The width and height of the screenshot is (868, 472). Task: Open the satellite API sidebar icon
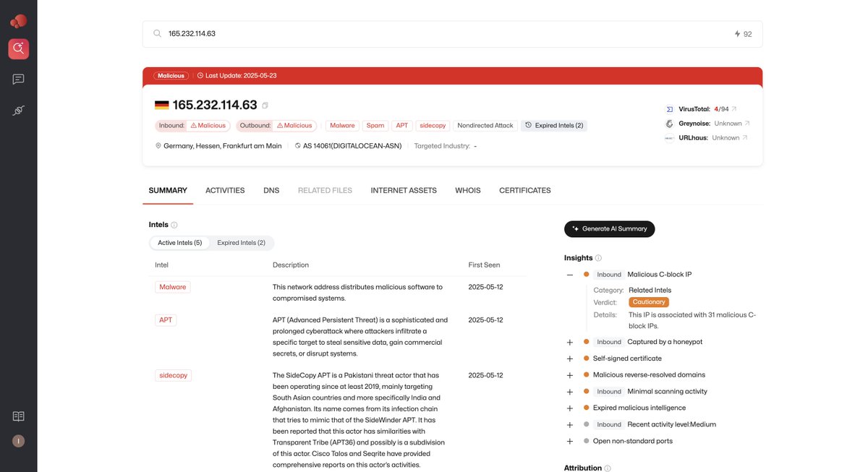[x=18, y=110]
